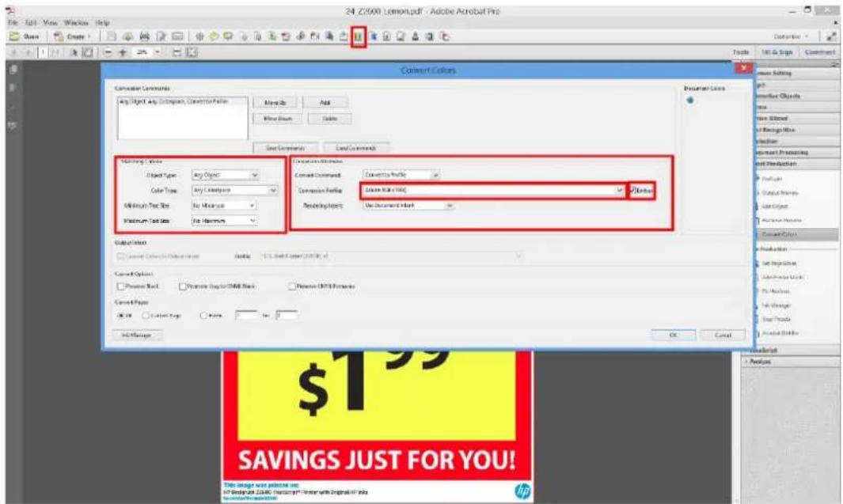Open the View menu
The height and width of the screenshot is (504, 843).
click(50, 23)
